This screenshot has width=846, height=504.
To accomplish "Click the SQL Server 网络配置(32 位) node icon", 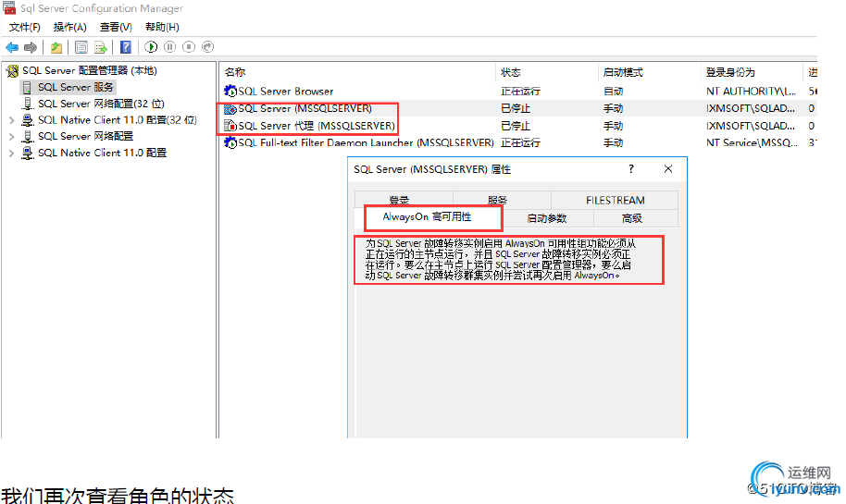I will point(28,104).
